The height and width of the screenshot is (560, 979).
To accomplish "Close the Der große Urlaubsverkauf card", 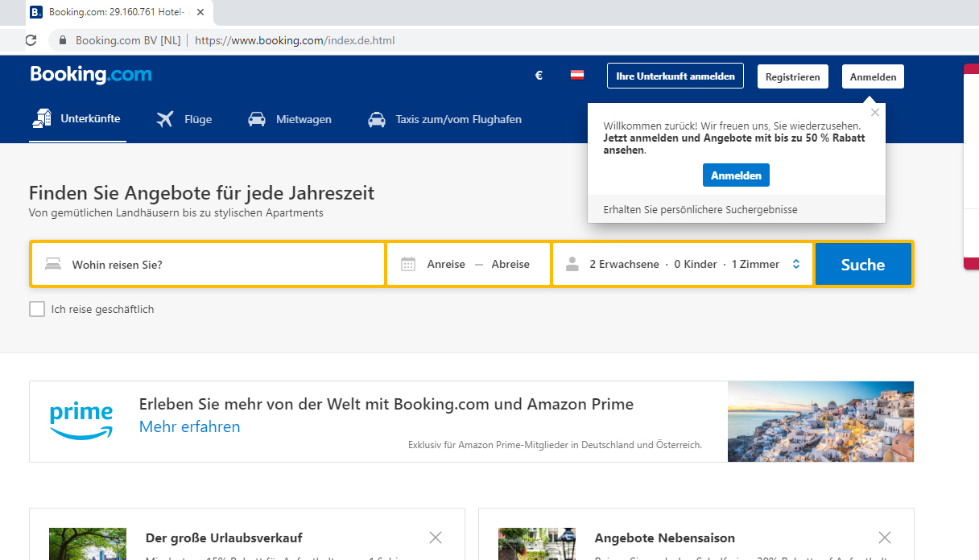I will point(436,537).
